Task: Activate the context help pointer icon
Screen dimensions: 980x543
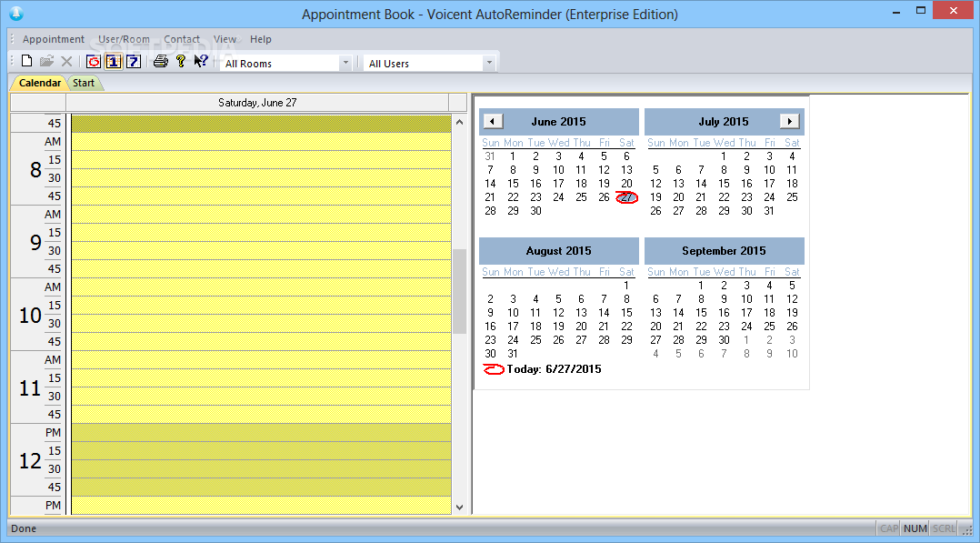Action: coord(201,61)
